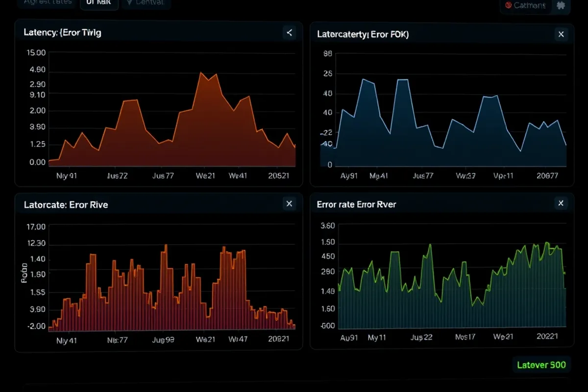Viewport: 588px width, 392px height.
Task: Click the 'Niy 91' x-axis label in the orange latency chart
Action: (x=67, y=176)
